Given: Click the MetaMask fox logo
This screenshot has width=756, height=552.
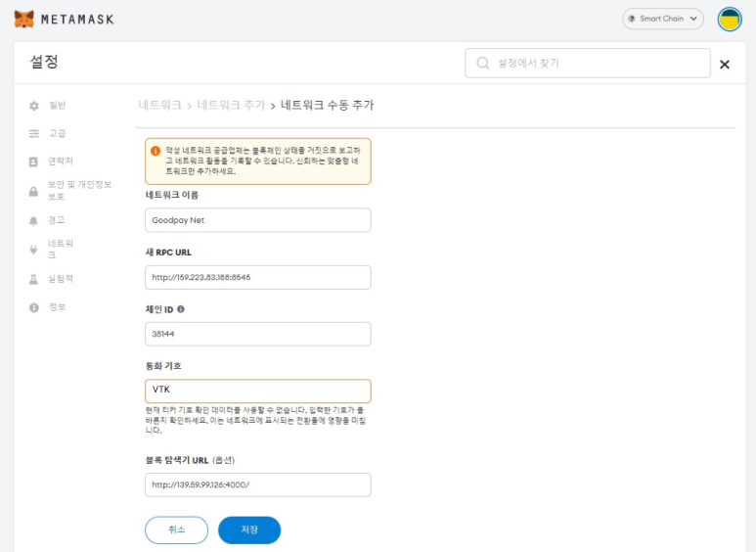Looking at the screenshot, I should tap(24, 19).
